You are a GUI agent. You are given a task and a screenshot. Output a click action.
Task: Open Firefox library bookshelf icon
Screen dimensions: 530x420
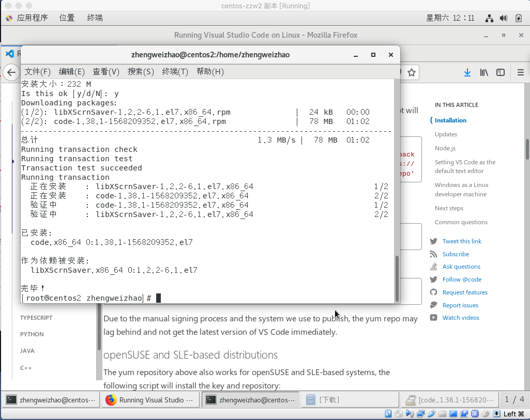coord(484,72)
